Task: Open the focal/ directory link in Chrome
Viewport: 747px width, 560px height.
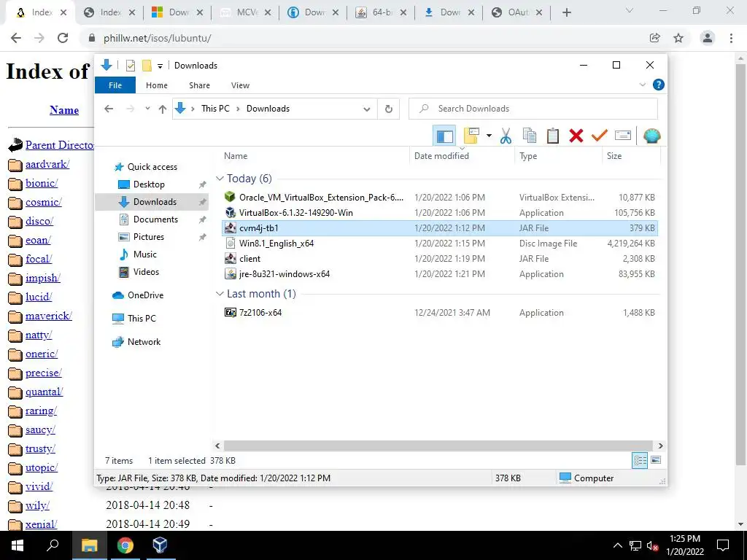Action: coord(39,259)
